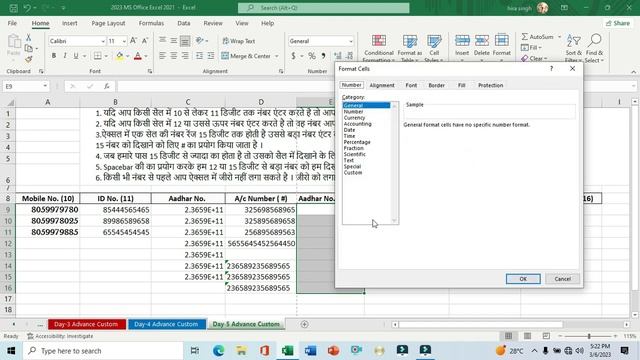
Task: Click the Font Color A icon
Action: [x=138, y=56]
